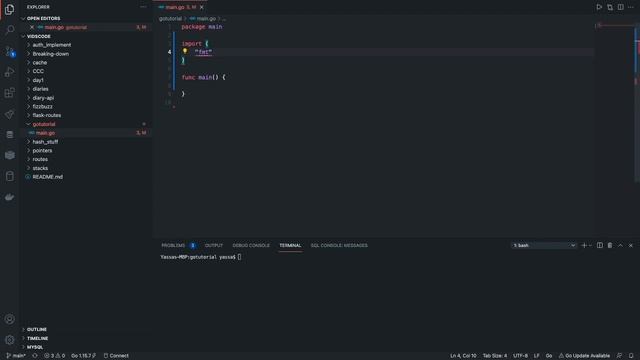Close the bottom panel
The height and width of the screenshot is (360, 640).
[631, 245]
